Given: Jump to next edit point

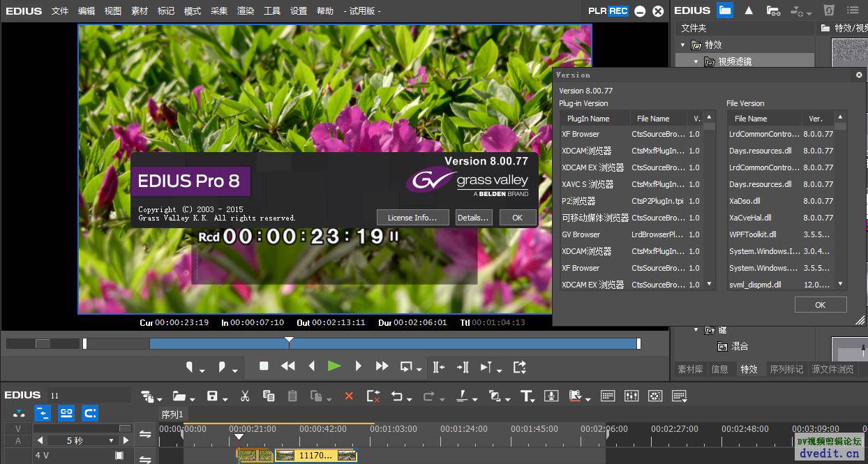Looking at the screenshot, I should (x=462, y=366).
